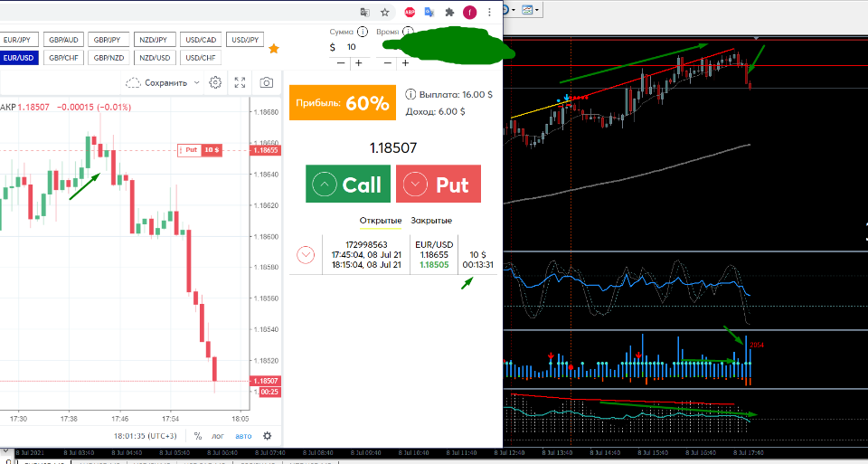The image size is (868, 464).
Task: Open the browser extensions puzzle menu
Action: (449, 12)
